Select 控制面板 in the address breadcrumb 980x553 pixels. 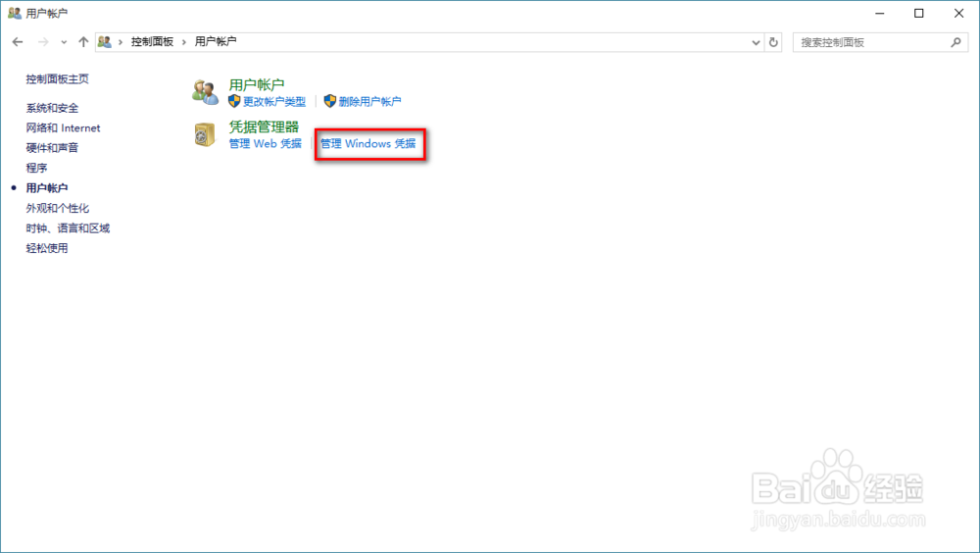point(152,41)
